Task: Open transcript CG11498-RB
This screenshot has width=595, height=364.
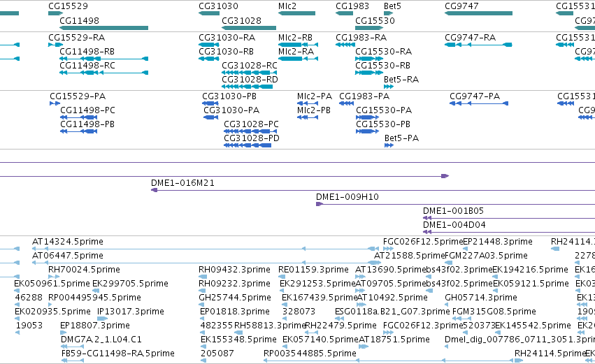Action: [87, 52]
